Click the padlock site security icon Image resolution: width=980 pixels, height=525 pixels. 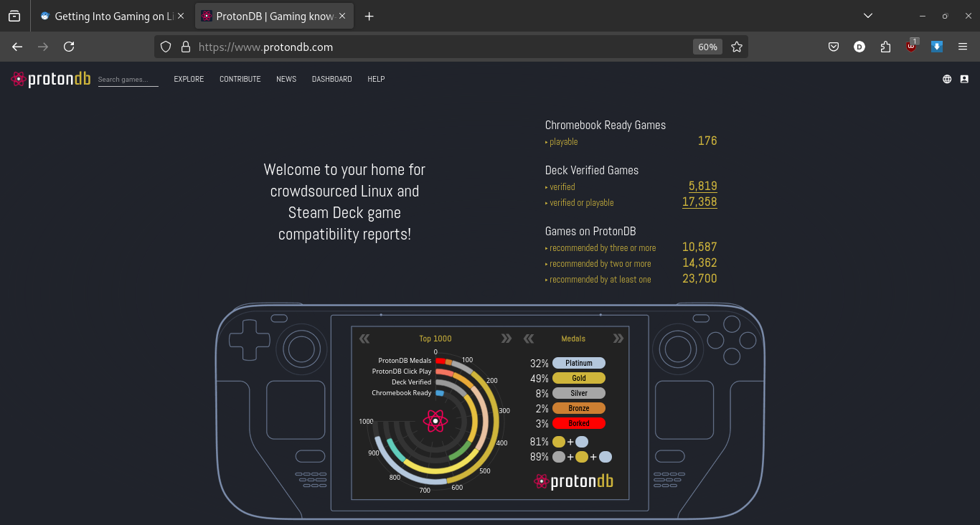click(186, 47)
